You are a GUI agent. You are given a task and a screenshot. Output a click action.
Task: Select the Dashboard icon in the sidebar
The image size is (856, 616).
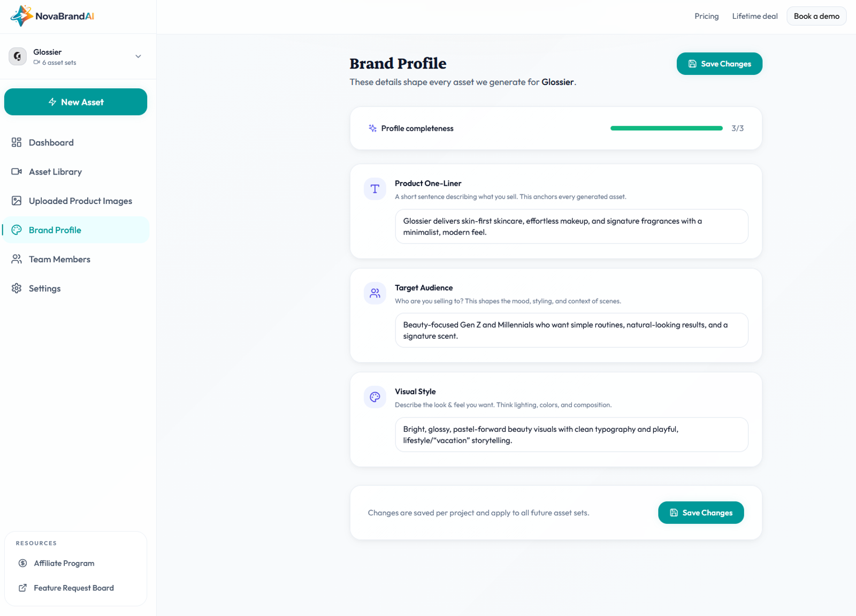point(17,142)
